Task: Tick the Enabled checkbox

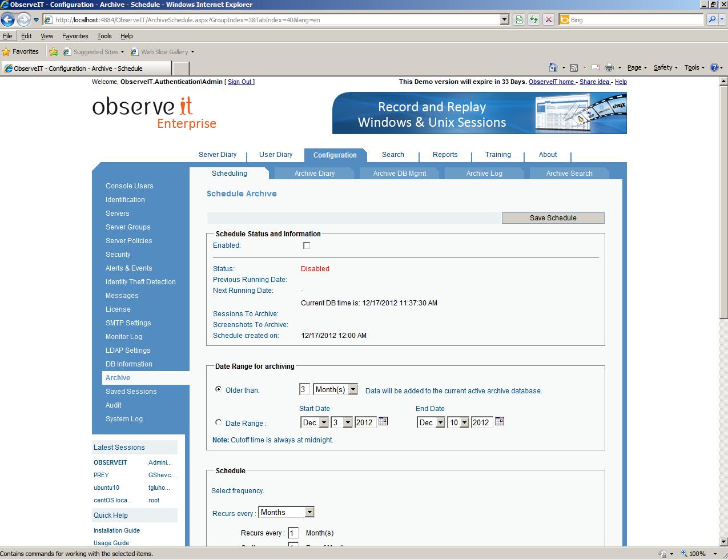Action: (307, 245)
